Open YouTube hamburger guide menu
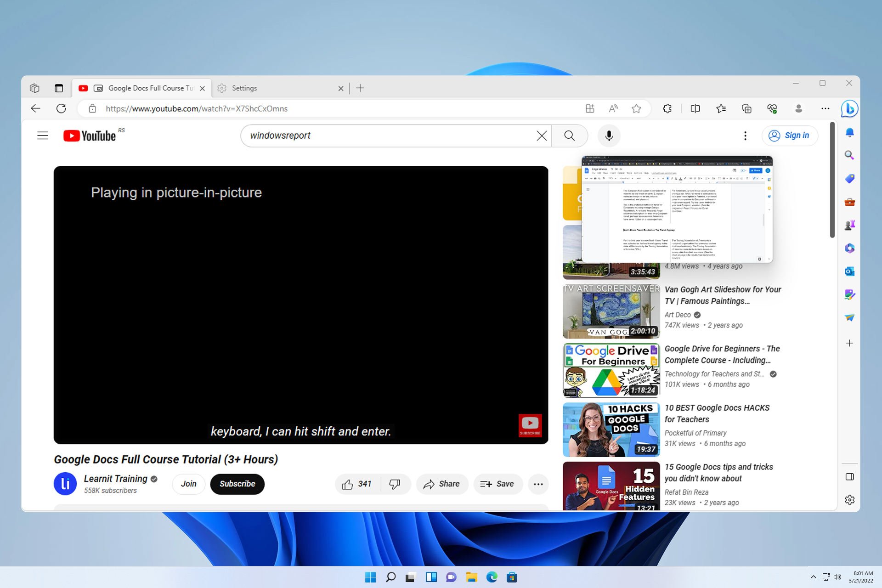The height and width of the screenshot is (588, 882). [43, 136]
